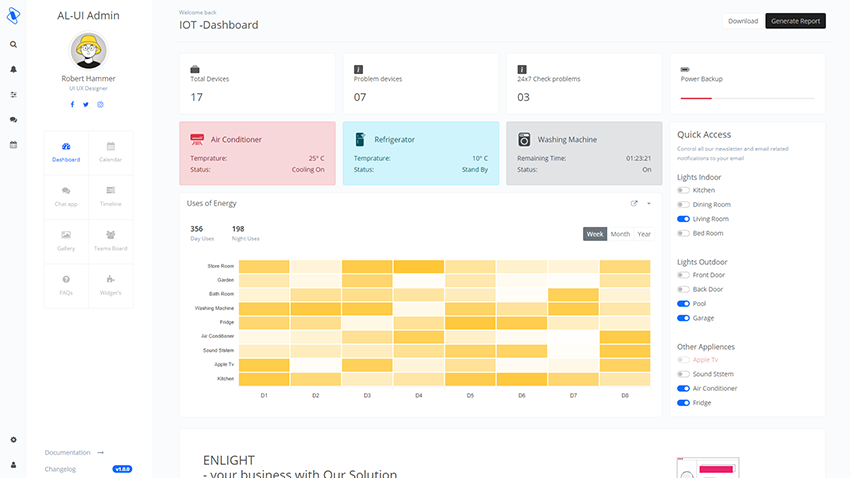Switch off the Pool outdoor light
This screenshot has height=478, width=850.
point(683,304)
